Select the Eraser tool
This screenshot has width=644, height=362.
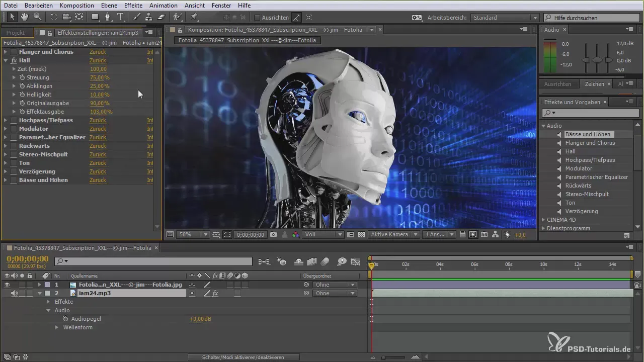click(x=161, y=17)
